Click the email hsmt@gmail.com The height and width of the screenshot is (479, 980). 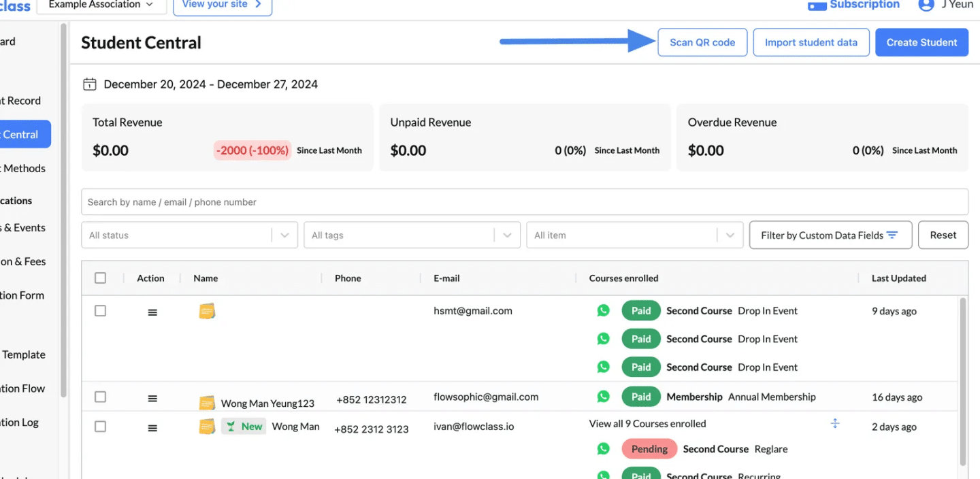point(473,311)
